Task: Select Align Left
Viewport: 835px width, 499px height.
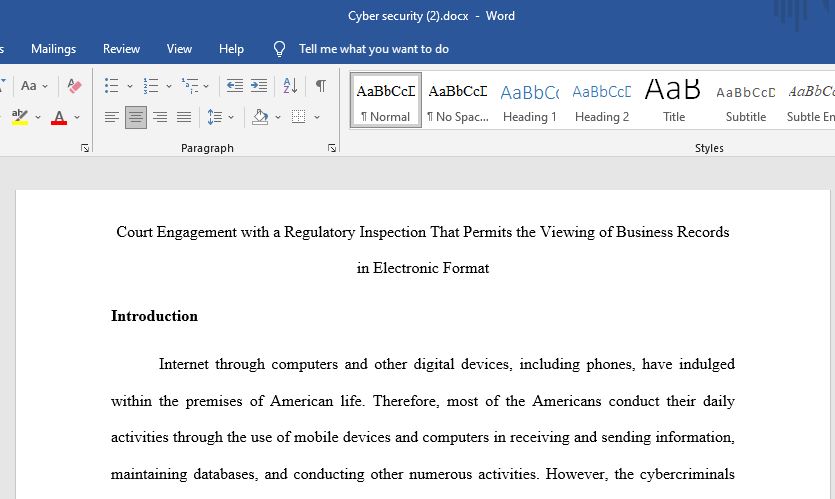Action: coord(111,117)
